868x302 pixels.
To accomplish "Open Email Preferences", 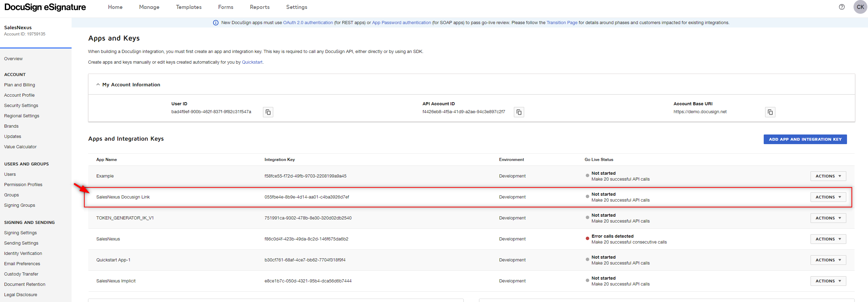I will coord(22,264).
